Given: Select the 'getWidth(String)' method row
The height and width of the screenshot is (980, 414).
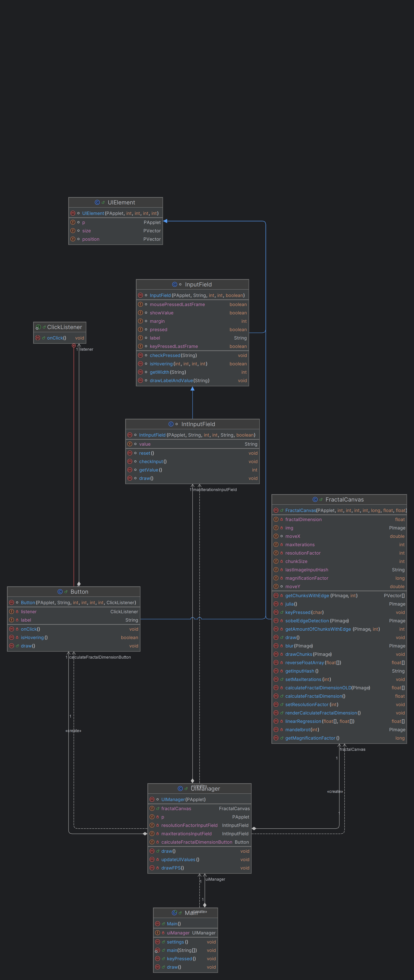Looking at the screenshot, I should pyautogui.click(x=192, y=372).
